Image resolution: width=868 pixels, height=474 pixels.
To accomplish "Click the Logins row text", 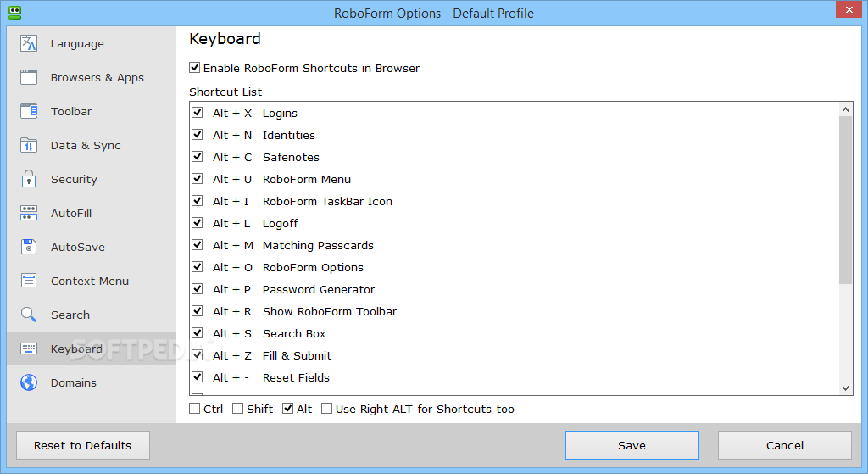I will click(x=280, y=114).
